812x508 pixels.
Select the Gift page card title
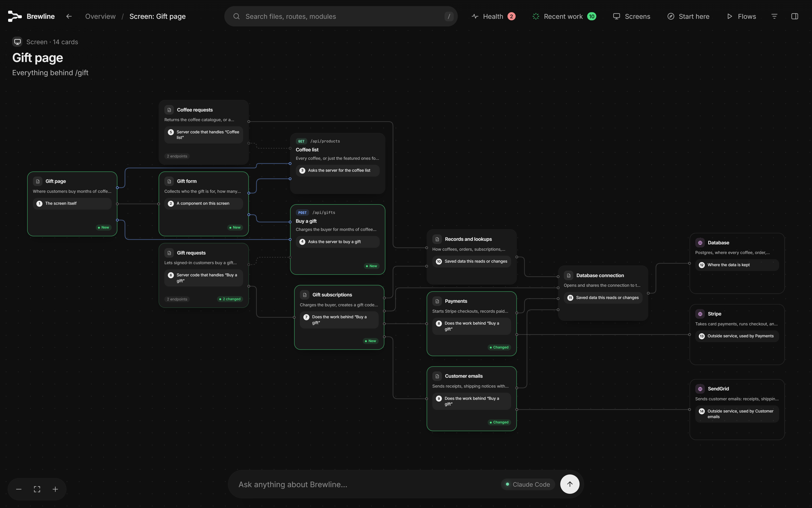pyautogui.click(x=56, y=181)
